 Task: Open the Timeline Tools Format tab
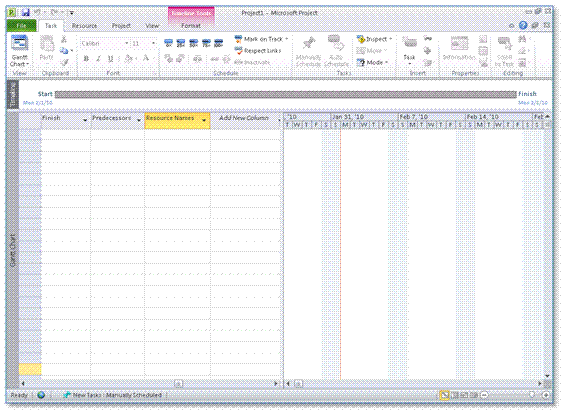191,26
